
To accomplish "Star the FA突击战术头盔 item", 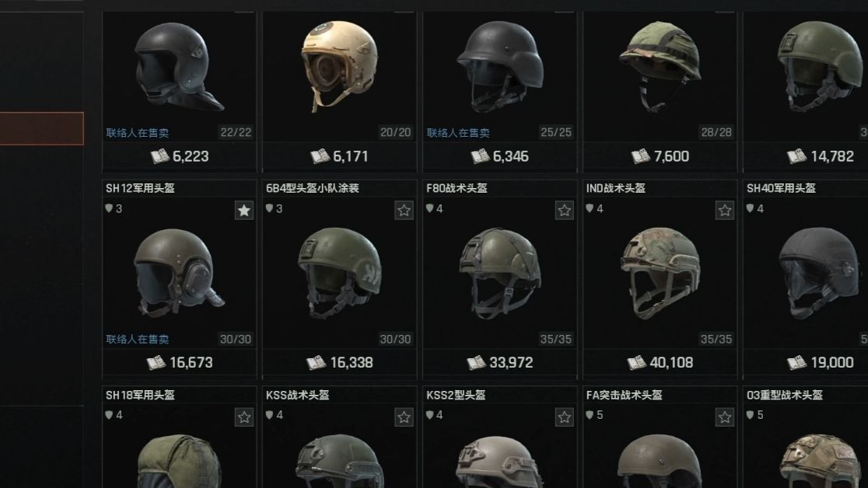I will pyautogui.click(x=725, y=417).
